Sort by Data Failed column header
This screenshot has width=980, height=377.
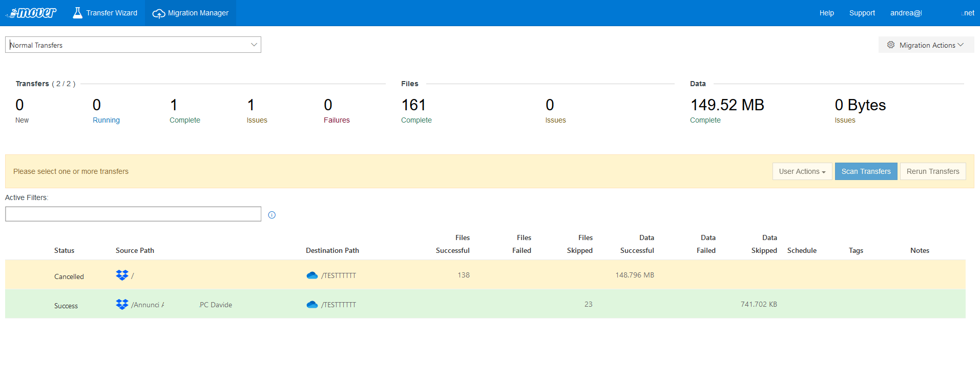tap(706, 244)
